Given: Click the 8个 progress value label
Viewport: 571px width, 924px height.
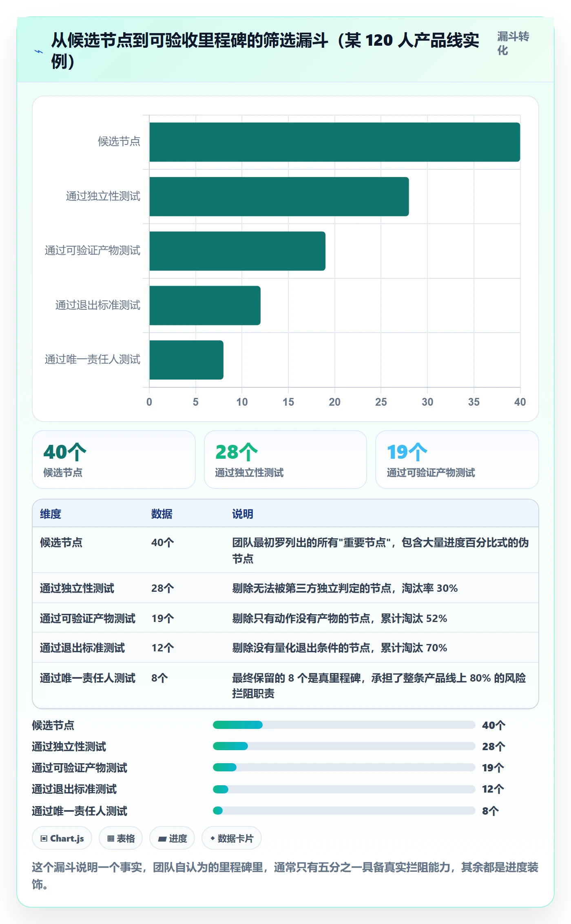Looking at the screenshot, I should coord(490,811).
